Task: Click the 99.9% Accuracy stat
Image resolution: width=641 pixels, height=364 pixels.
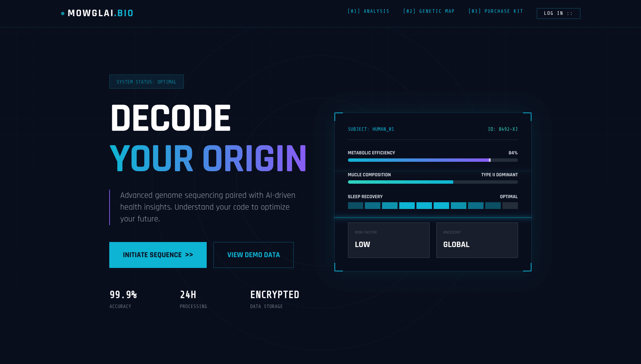Action: click(123, 299)
